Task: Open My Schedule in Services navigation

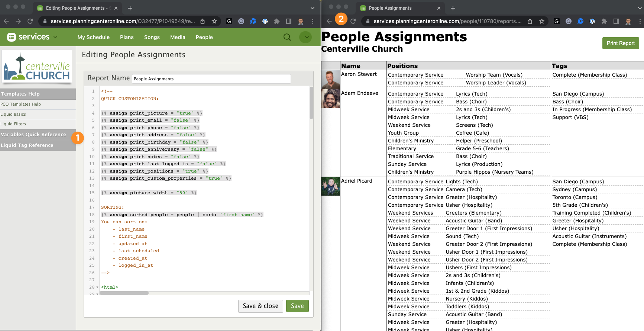Action: (x=94, y=37)
